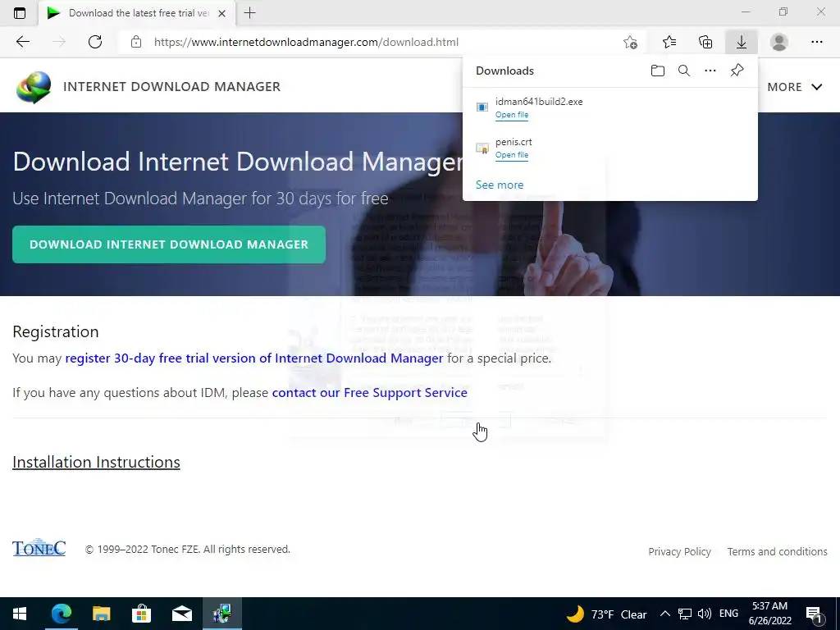Open the browser profile avatar

click(x=779, y=42)
